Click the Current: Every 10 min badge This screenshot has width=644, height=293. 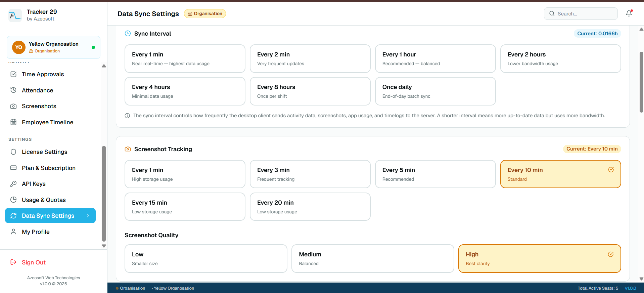pos(592,149)
